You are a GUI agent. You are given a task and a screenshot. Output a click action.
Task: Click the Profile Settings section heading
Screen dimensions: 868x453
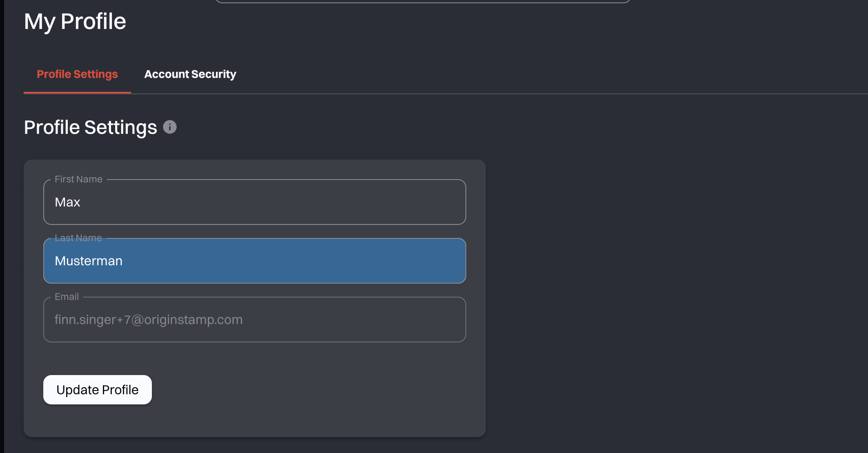click(90, 127)
